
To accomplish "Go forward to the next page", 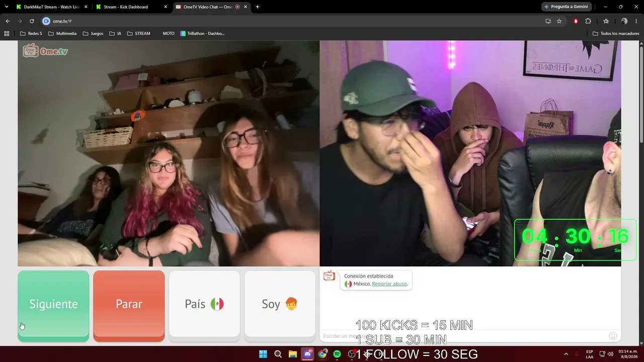I will point(20,21).
